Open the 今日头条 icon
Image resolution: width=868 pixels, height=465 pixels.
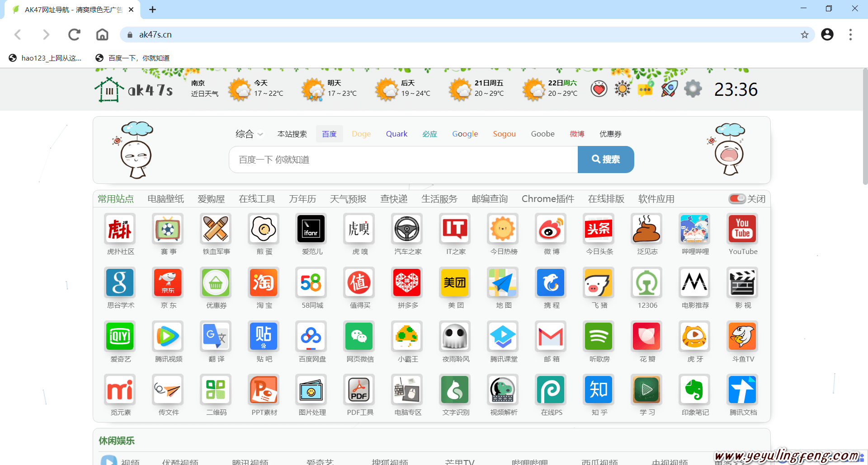coord(599,229)
